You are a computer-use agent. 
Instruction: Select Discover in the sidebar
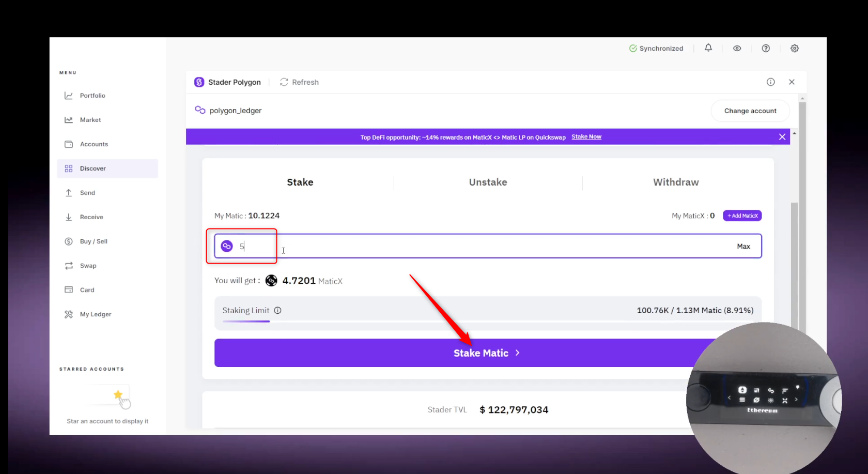click(107, 169)
